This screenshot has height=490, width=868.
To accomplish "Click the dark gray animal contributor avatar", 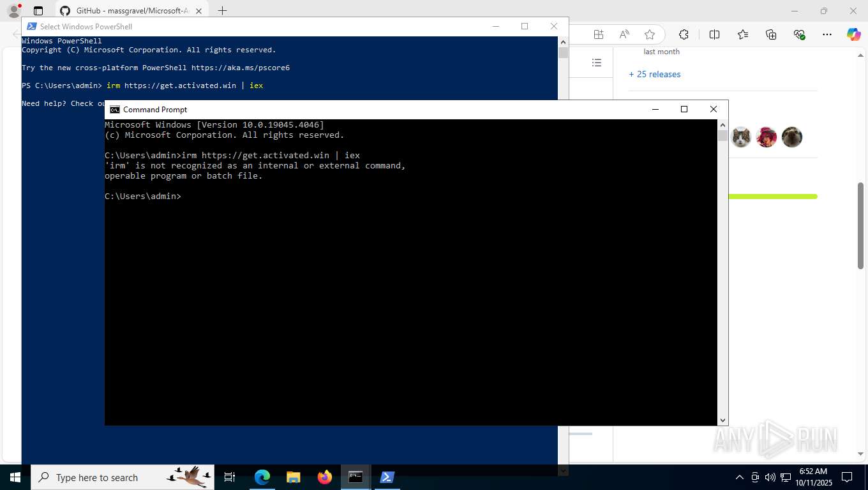I will (792, 137).
